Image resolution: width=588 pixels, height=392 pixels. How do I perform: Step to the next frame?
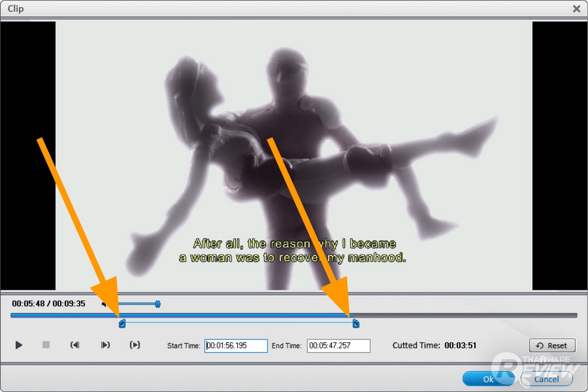[x=105, y=345]
